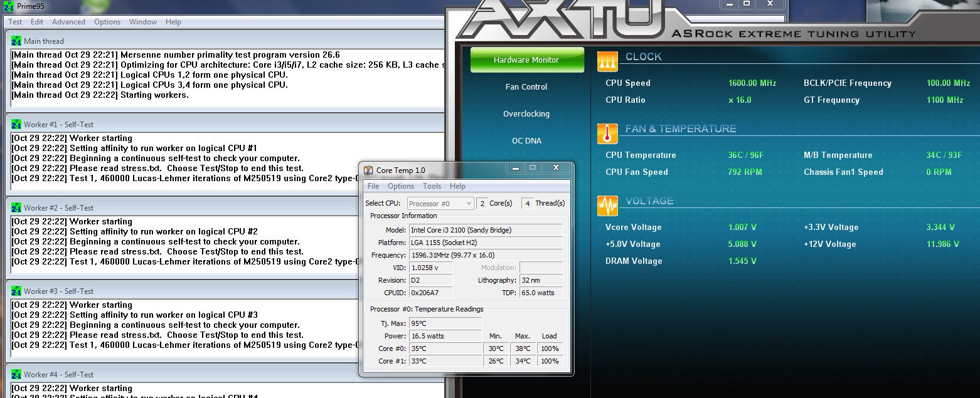Click the Worker #1 Self-Test window icon
Image resolution: width=980 pixels, height=398 pixels.
[16, 125]
